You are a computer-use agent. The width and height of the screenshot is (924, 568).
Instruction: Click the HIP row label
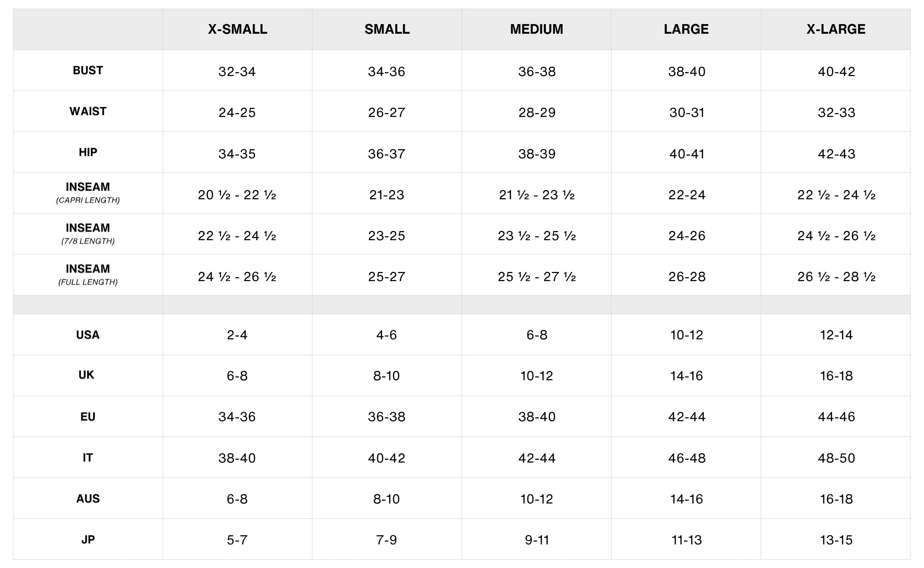pyautogui.click(x=88, y=152)
